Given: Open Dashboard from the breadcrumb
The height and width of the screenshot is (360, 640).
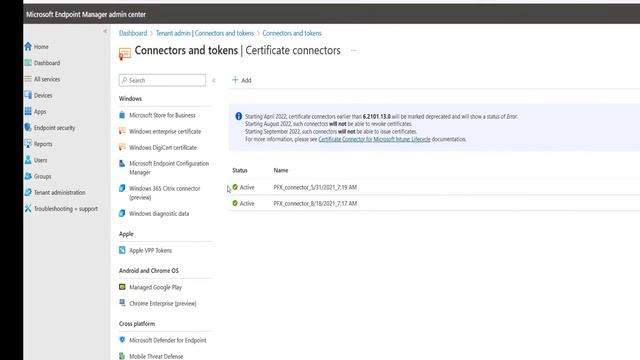Looking at the screenshot, I should [133, 33].
